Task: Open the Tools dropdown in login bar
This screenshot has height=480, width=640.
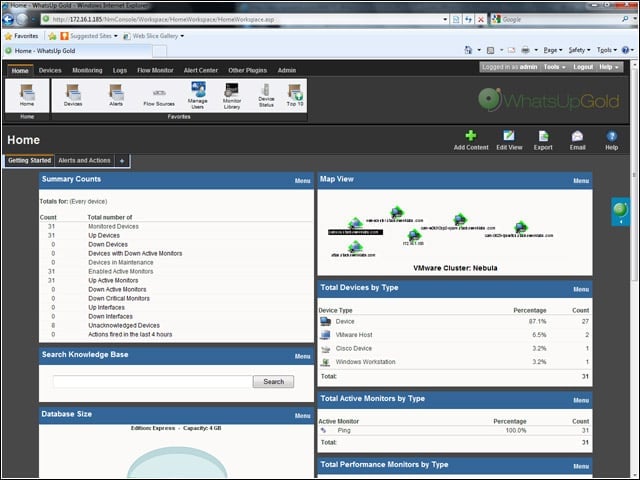Action: click(554, 67)
